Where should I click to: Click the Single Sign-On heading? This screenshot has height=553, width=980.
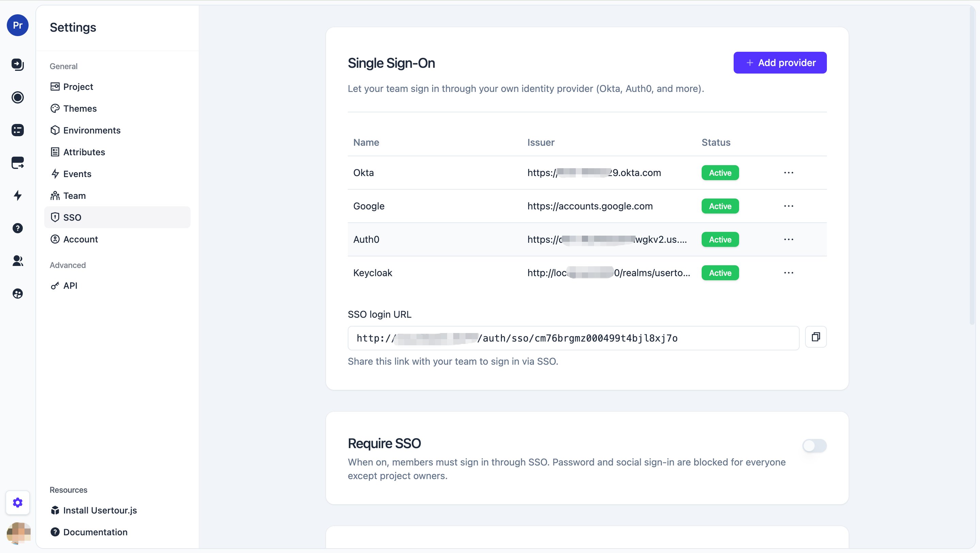coord(391,63)
